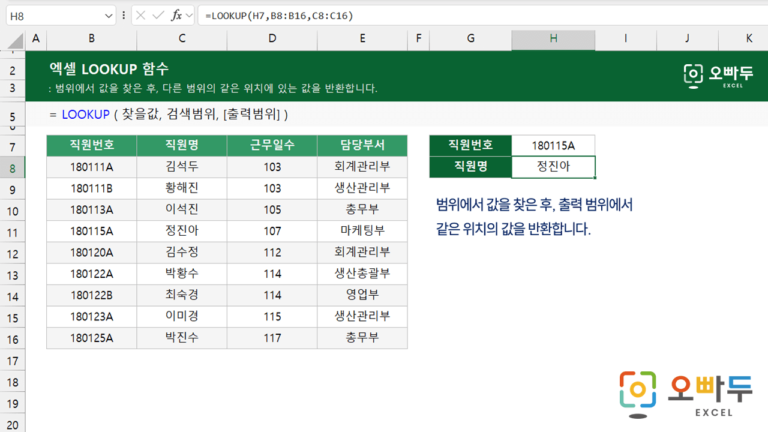Select 정진아 in the employee table
This screenshot has height=432, width=768.
pyautogui.click(x=182, y=231)
